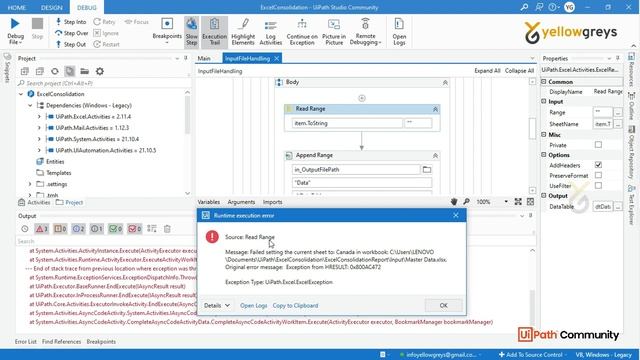Screen dimensions: 640x360
Task: Toggle Highlight Elements
Action: tap(243, 32)
